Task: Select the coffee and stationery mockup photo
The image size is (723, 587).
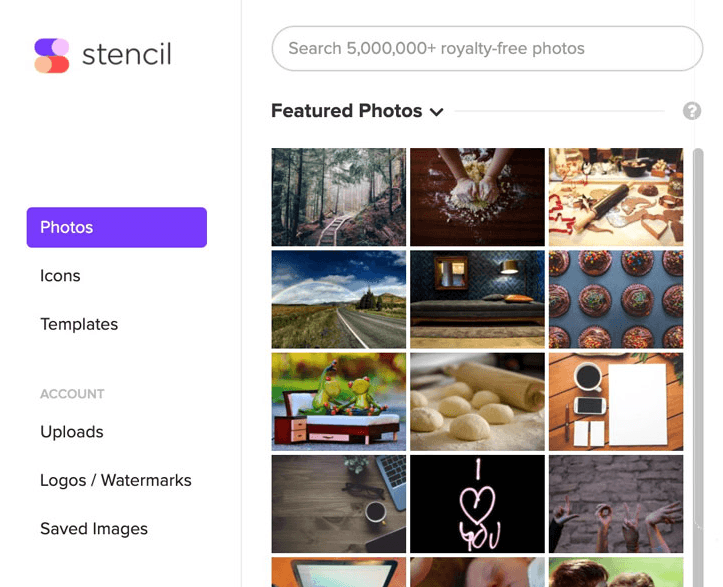Action: pyautogui.click(x=615, y=401)
